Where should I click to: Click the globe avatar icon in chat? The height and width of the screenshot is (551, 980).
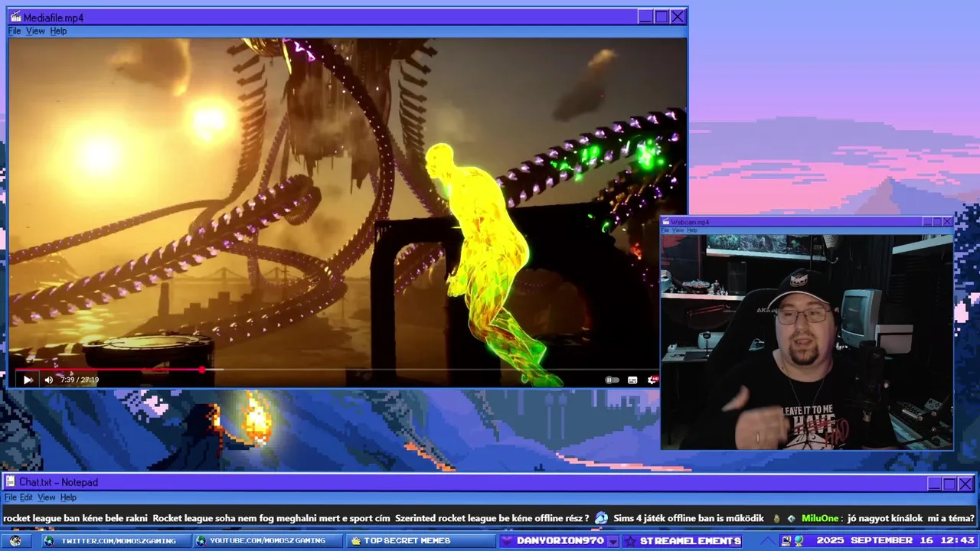click(x=601, y=518)
